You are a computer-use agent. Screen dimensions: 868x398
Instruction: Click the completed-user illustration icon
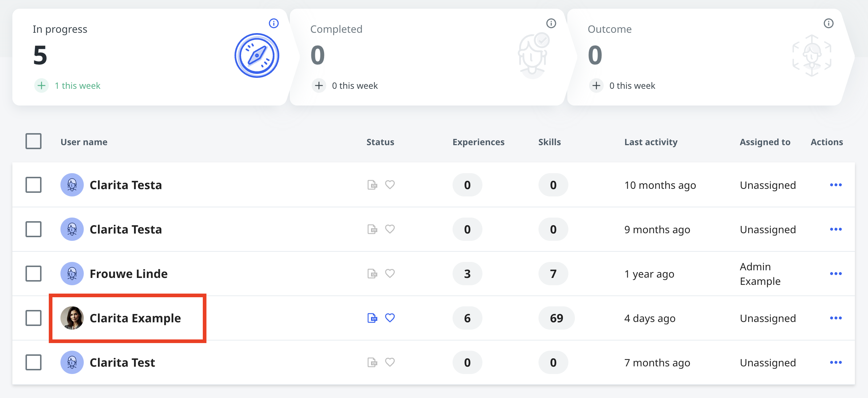coord(533,56)
